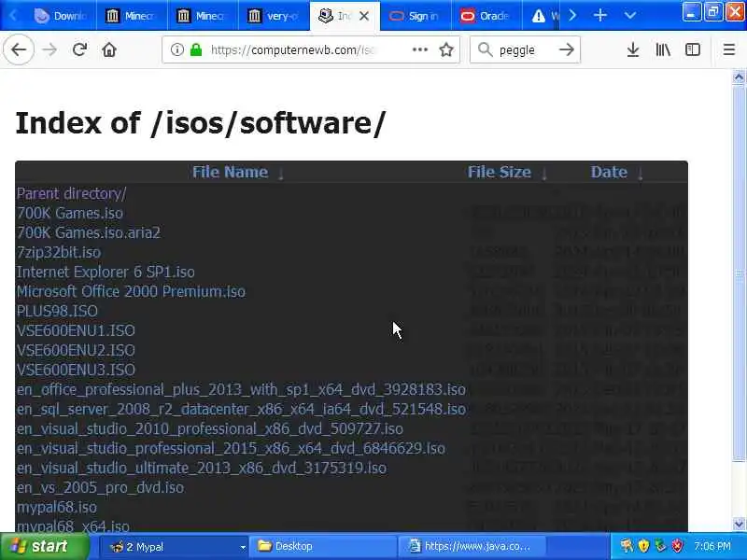Open the Windows start menu
This screenshot has height=560, width=747.
(x=44, y=546)
